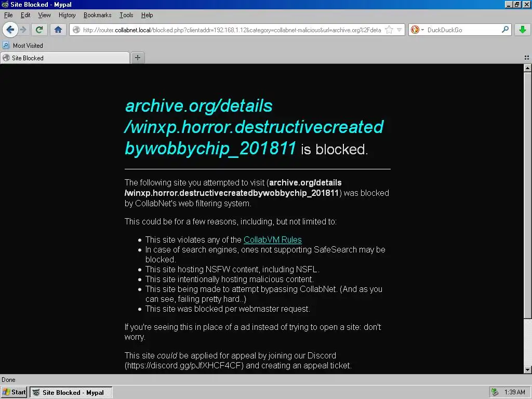Click the Mypal raccoon icon in title bar
This screenshot has height=399, width=532.
click(5, 4)
